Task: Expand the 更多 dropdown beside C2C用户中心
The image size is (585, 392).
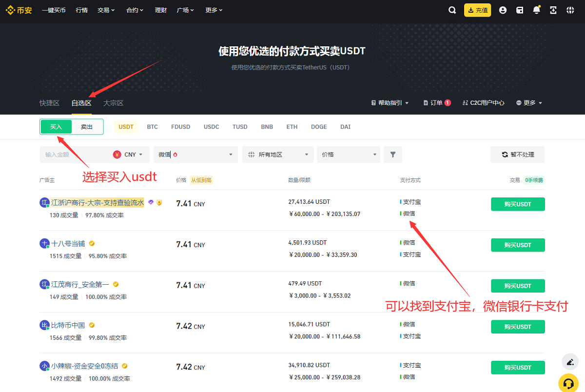Action: pos(529,103)
